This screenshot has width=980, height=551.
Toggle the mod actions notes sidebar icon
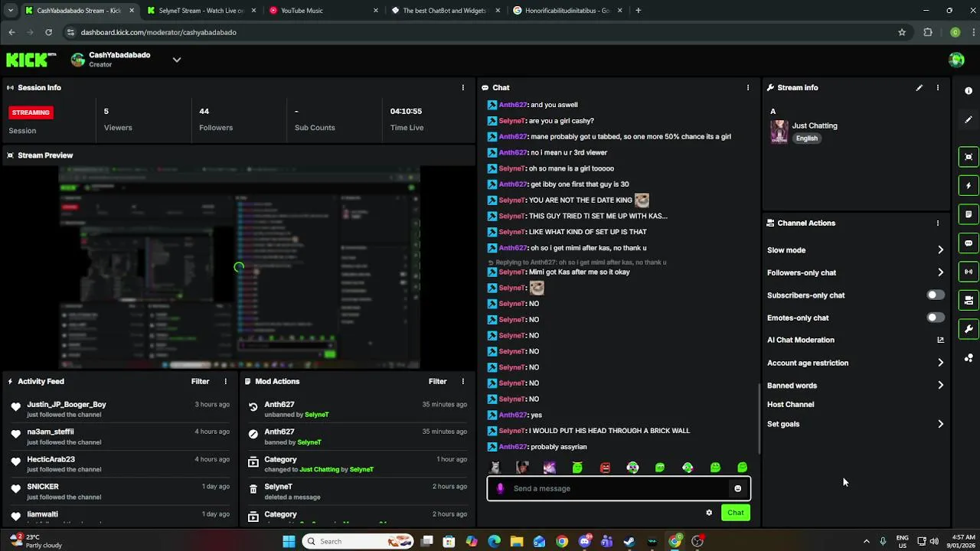pyautogui.click(x=969, y=214)
